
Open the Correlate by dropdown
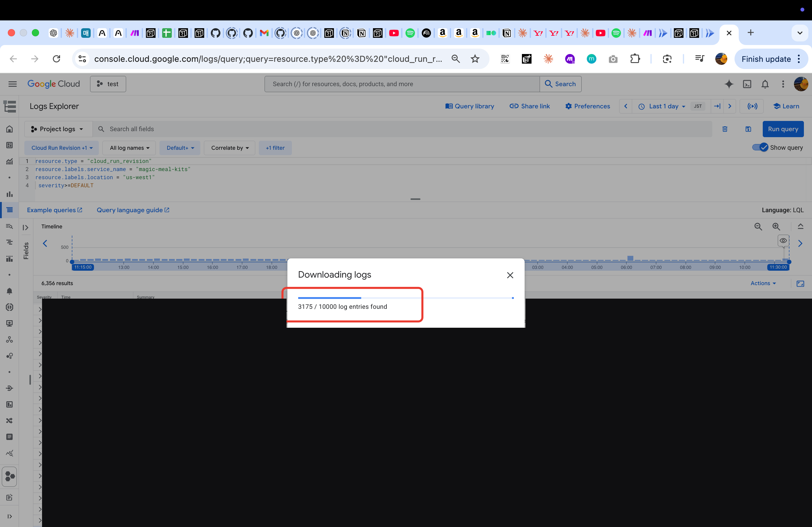pos(230,148)
